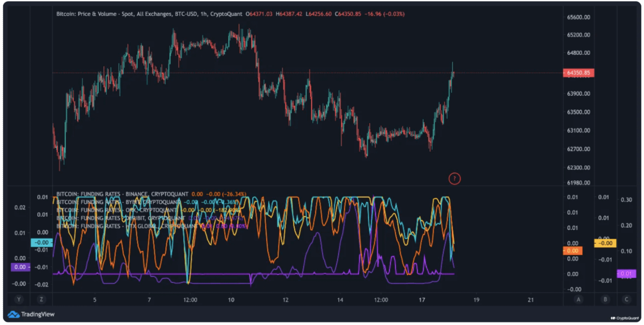Click the close value C64350.85 in legend
644x325 pixels.
click(348, 14)
